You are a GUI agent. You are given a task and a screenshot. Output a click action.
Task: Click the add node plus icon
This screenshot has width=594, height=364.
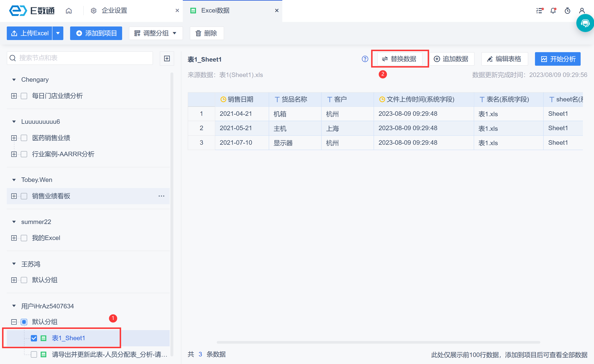167,58
